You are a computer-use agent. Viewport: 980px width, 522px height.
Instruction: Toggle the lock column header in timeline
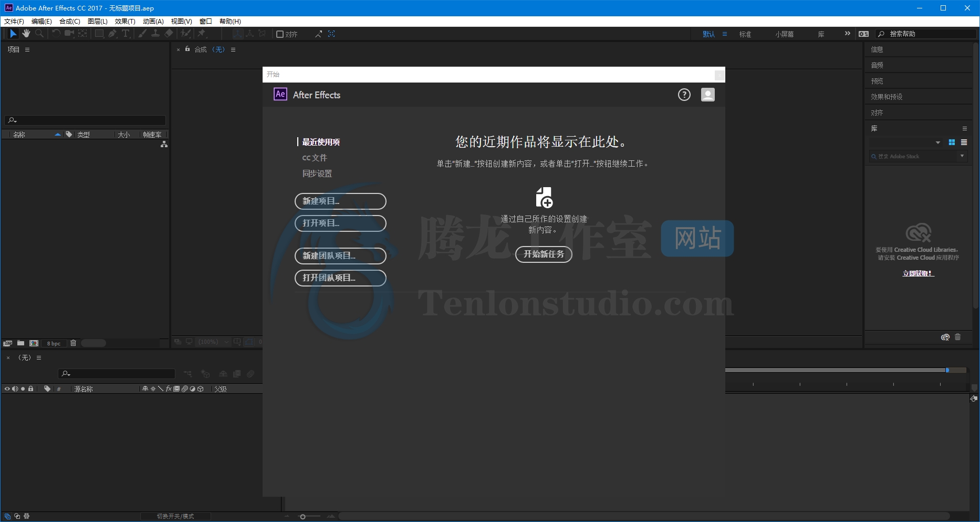[x=31, y=389]
